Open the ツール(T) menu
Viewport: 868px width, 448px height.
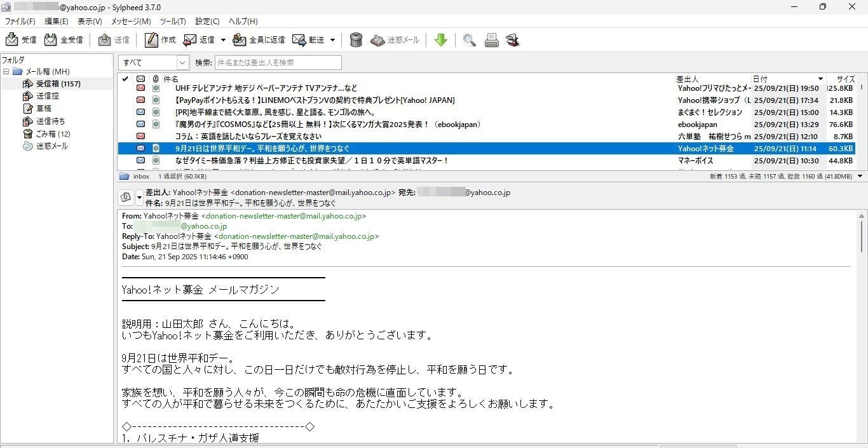pyautogui.click(x=173, y=21)
